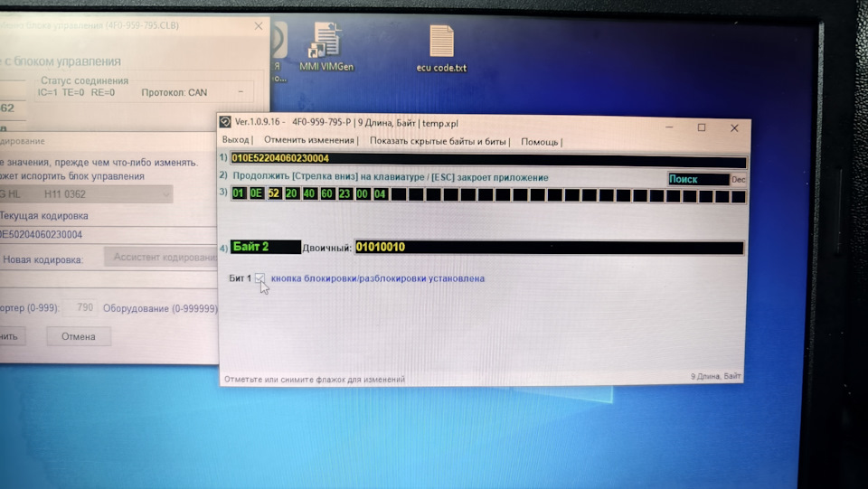This screenshot has height=489, width=868.
Task: Click the Протокол: CAN status text
Action: (174, 92)
